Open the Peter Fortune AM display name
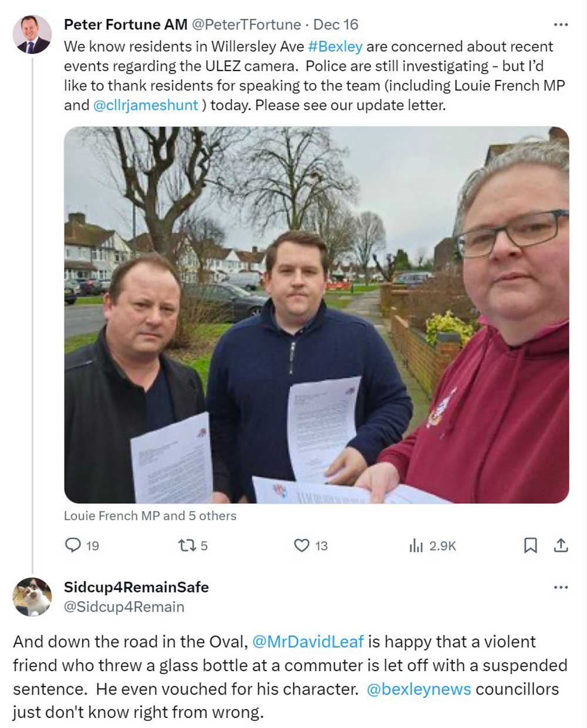The image size is (587, 728). pyautogui.click(x=126, y=25)
